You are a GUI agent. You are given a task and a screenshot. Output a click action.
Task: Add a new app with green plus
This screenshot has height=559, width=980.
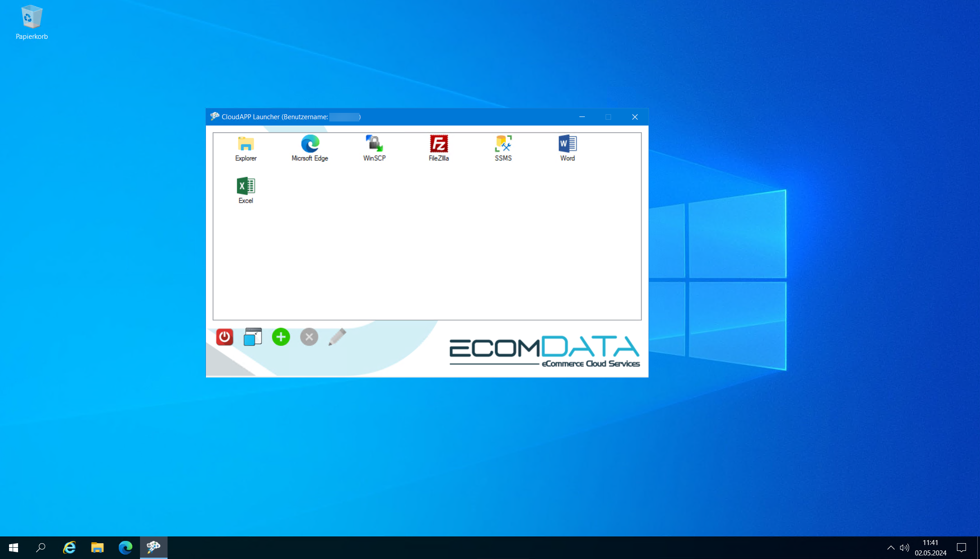(281, 337)
